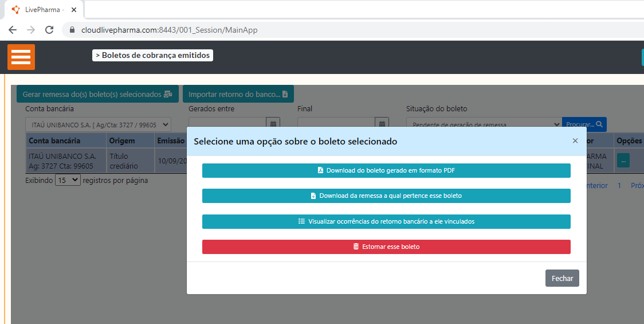This screenshot has height=324, width=644.
Task: Select the LivePharma browser tab
Action: [x=40, y=10]
